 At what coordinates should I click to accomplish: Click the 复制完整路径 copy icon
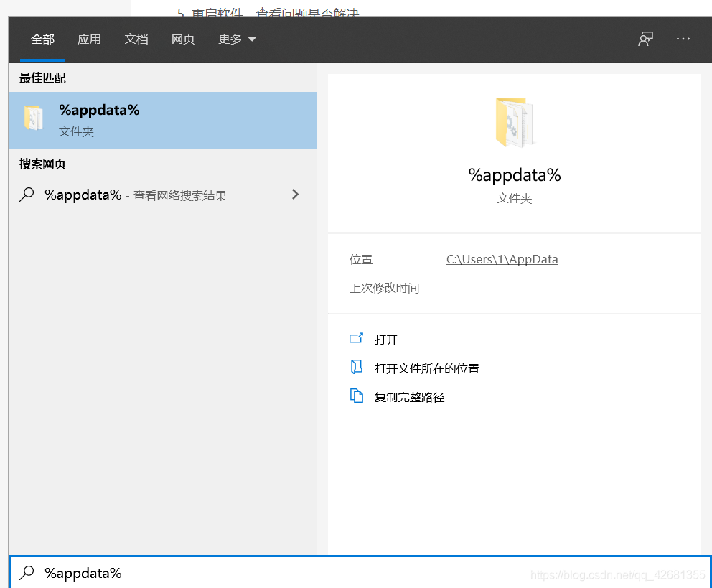click(356, 396)
